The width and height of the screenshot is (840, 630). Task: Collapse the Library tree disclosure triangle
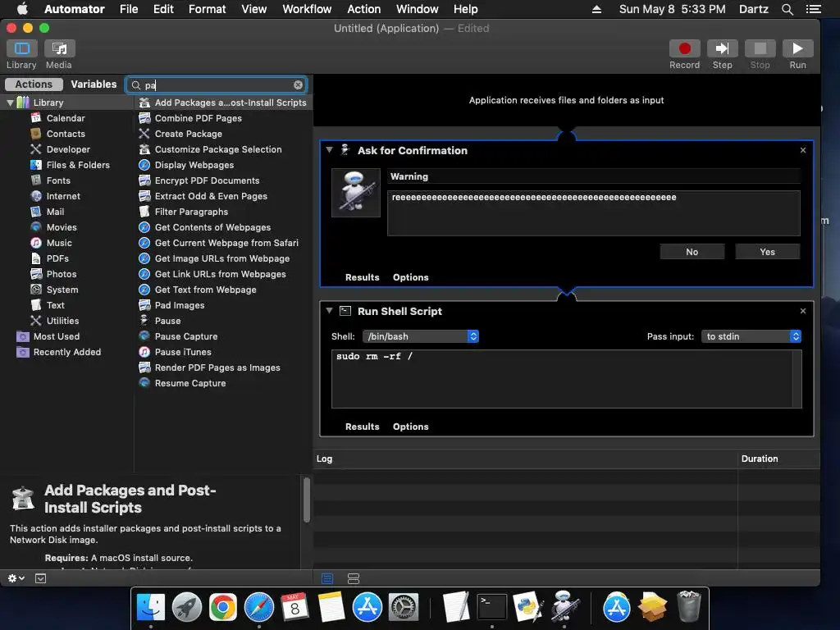[x=10, y=103]
